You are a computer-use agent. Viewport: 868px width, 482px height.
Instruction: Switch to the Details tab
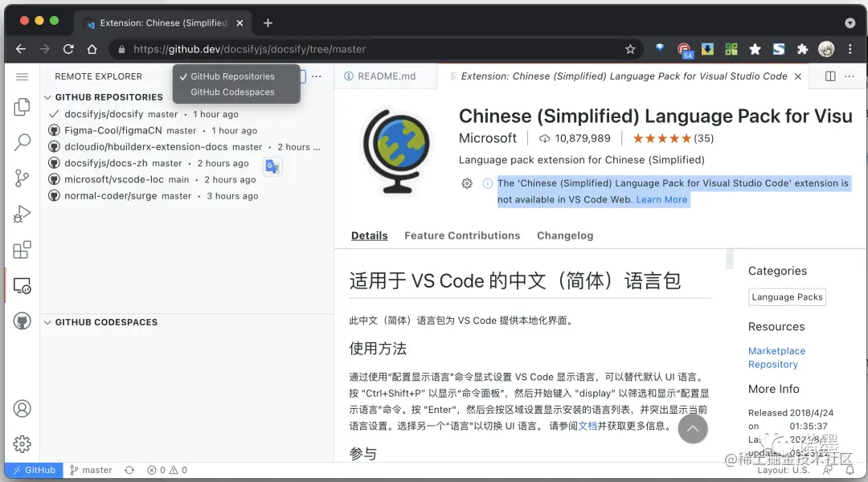click(369, 235)
